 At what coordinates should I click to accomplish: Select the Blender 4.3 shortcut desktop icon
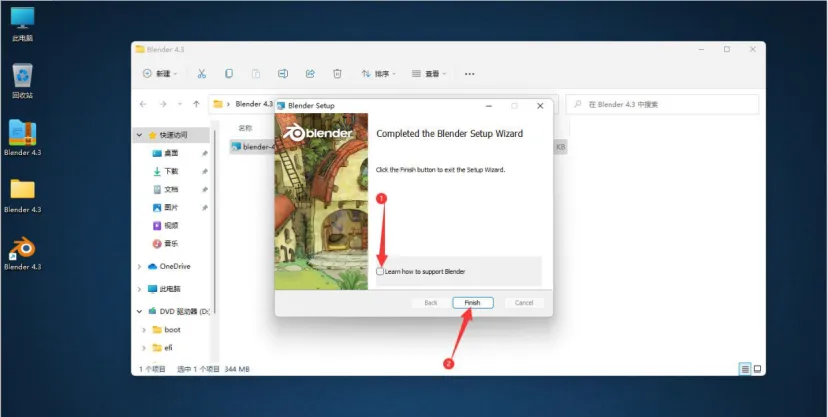pos(22,253)
